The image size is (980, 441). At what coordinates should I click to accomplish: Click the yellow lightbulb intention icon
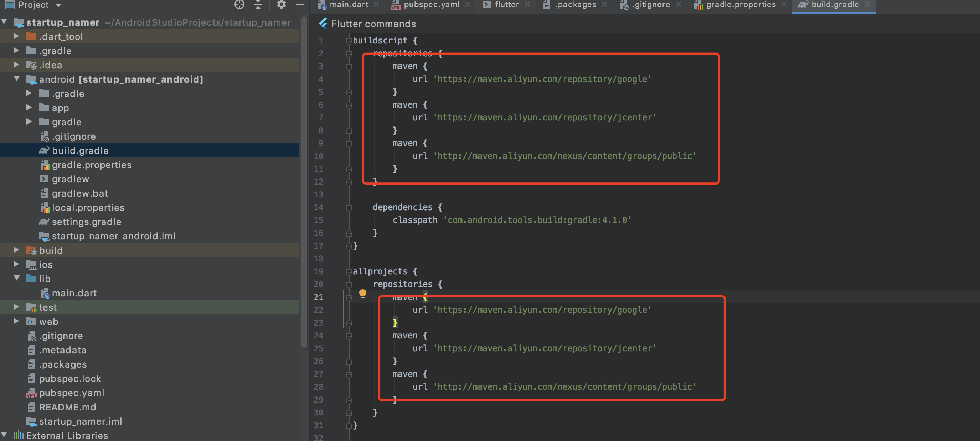362,294
